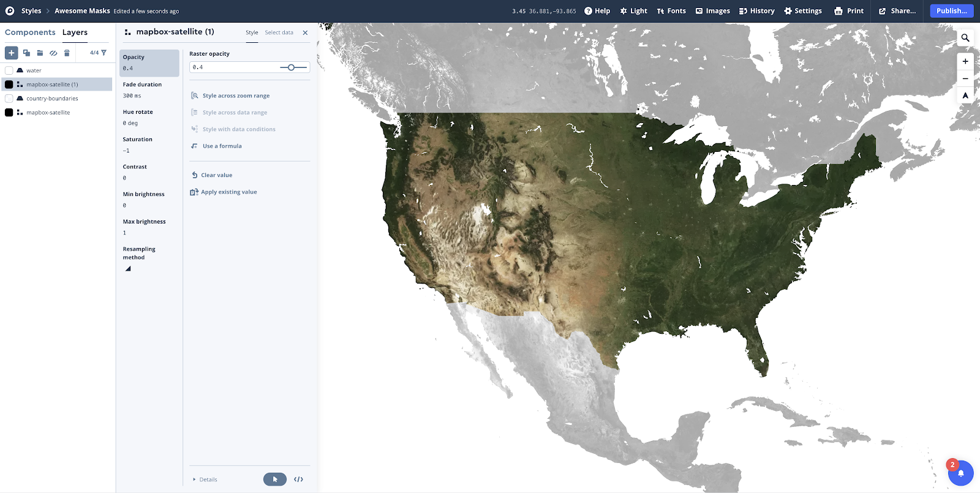
Task: Choose Use a formula
Action: [216, 146]
